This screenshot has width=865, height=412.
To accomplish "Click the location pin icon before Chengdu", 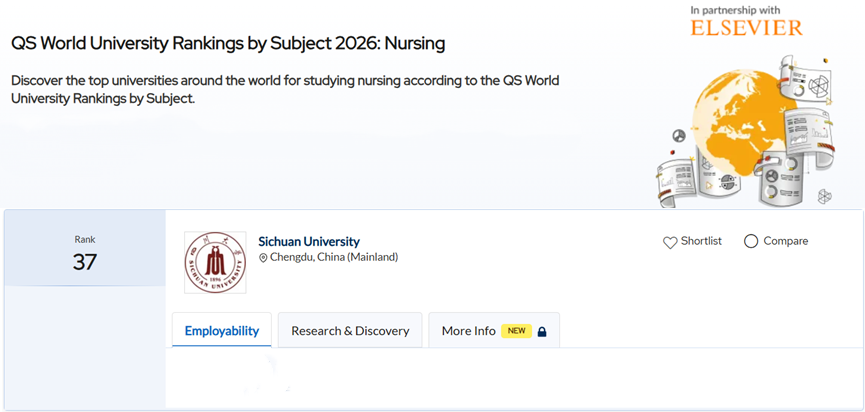I will tap(263, 258).
